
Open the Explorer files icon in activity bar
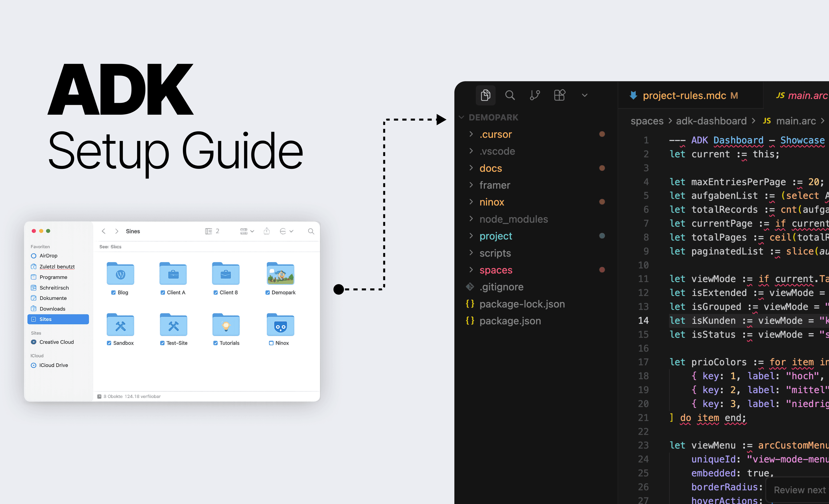point(485,95)
